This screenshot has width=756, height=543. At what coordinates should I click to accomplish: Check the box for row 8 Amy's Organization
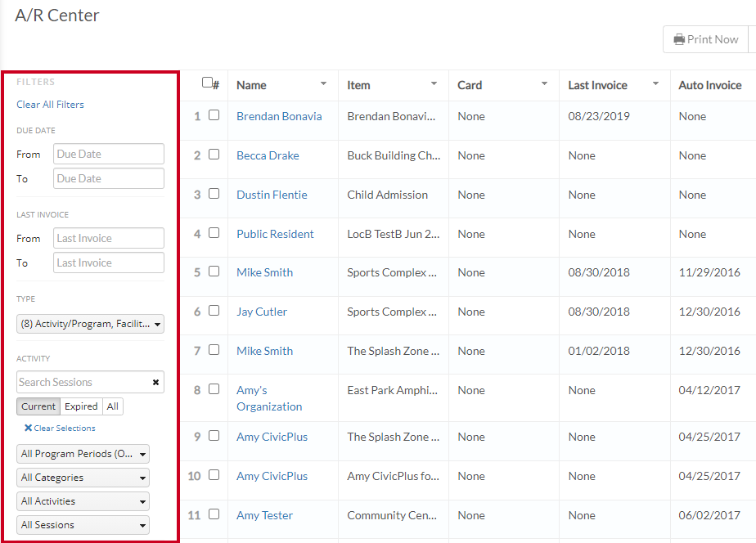(214, 388)
